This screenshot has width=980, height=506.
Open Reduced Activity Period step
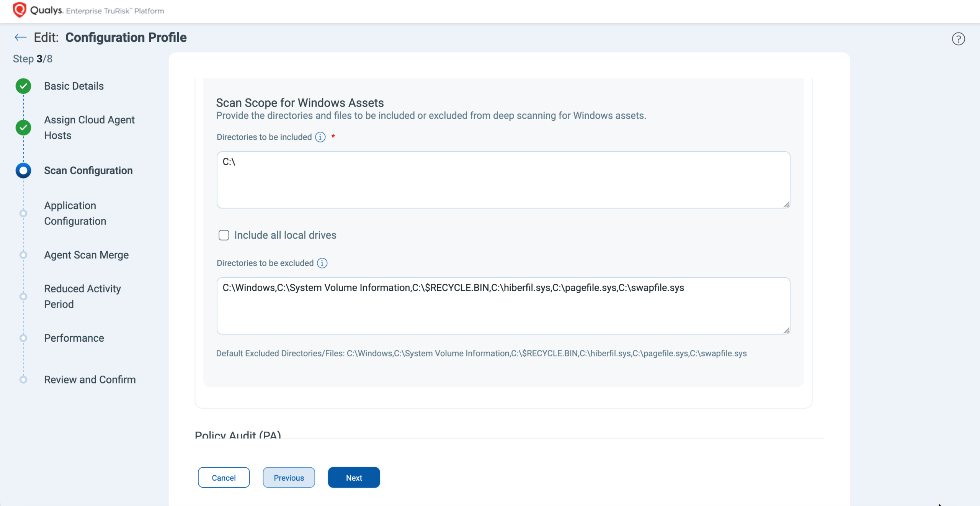point(82,296)
